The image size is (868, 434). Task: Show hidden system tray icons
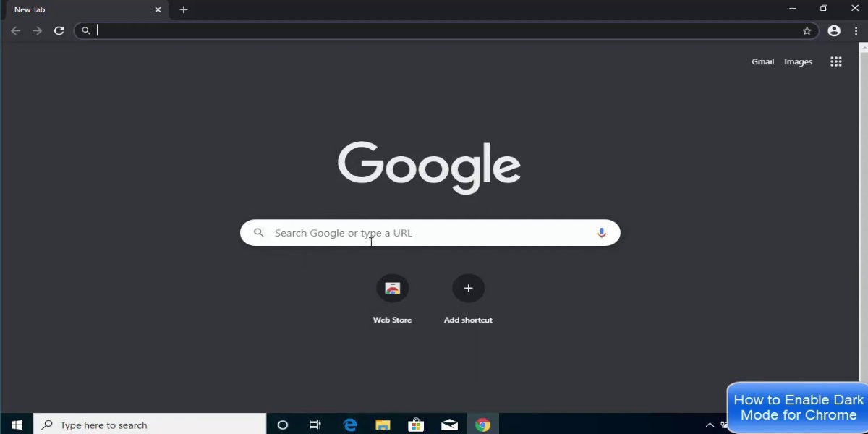click(710, 425)
